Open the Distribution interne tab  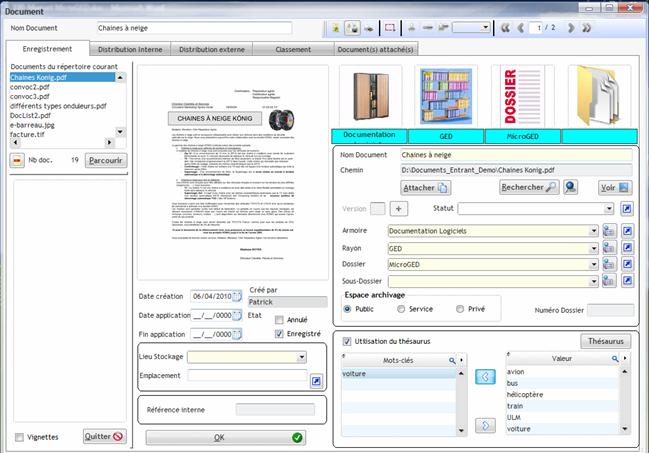130,48
